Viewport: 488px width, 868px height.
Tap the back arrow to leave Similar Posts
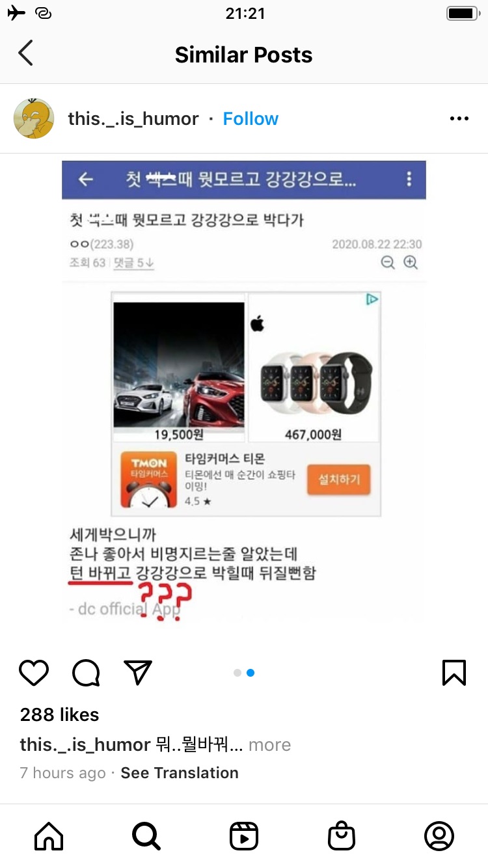coord(25,53)
